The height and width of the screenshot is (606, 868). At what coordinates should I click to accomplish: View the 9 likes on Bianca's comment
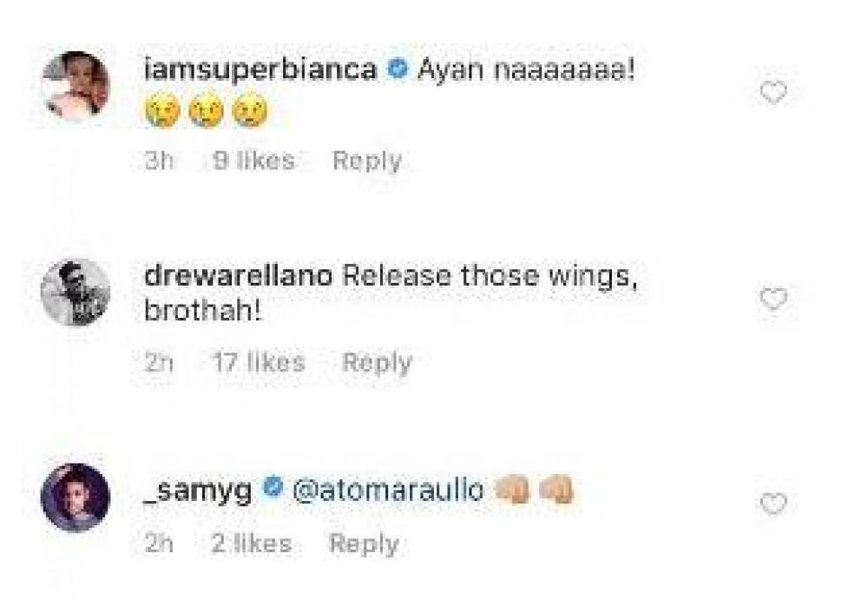point(254,161)
